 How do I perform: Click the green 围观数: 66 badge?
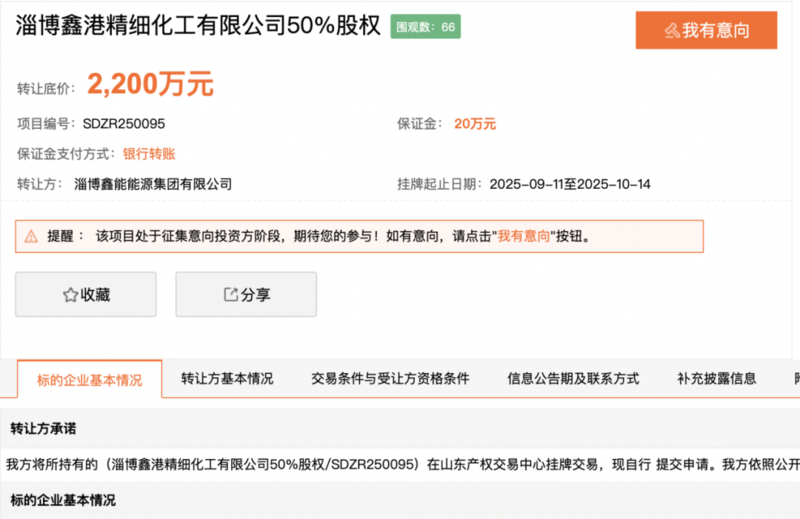(426, 27)
